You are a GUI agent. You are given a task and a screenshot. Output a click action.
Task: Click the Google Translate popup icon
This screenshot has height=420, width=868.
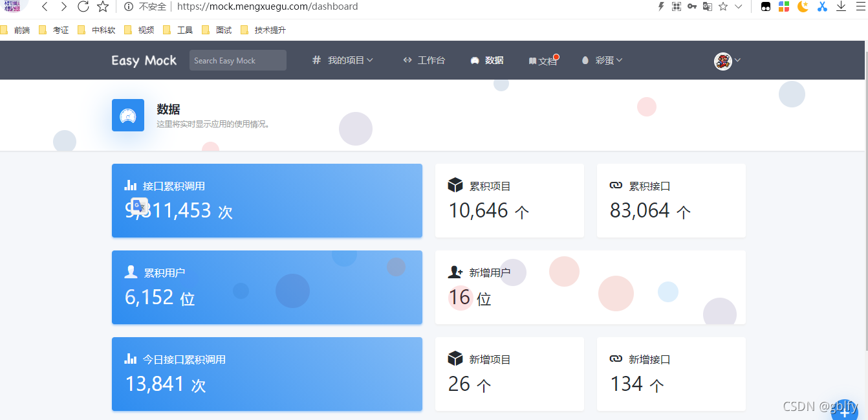[139, 206]
